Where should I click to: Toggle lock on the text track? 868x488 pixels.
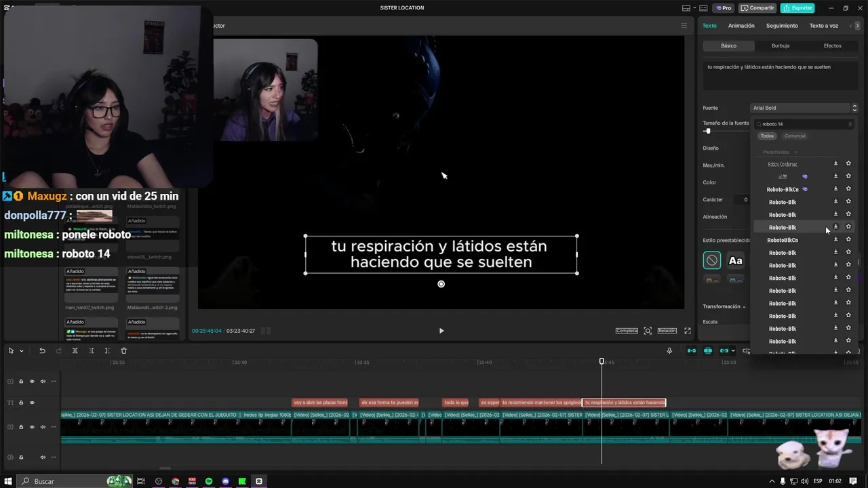21,403
